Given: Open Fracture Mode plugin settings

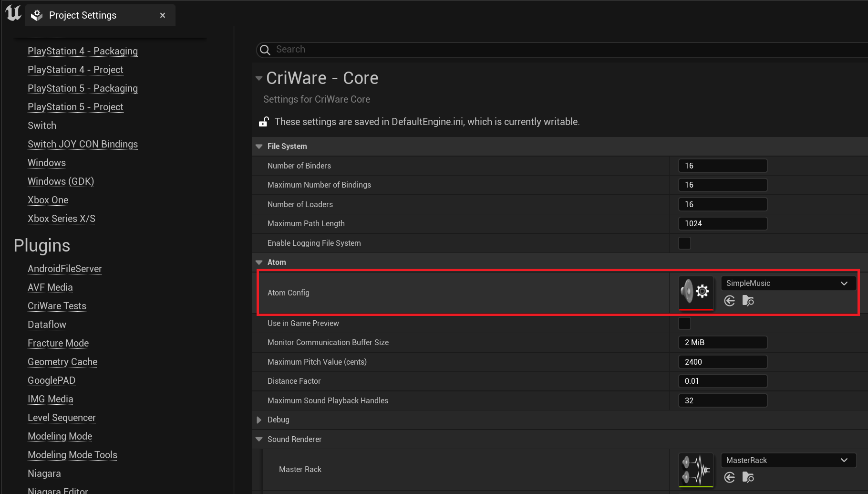Looking at the screenshot, I should click(58, 343).
